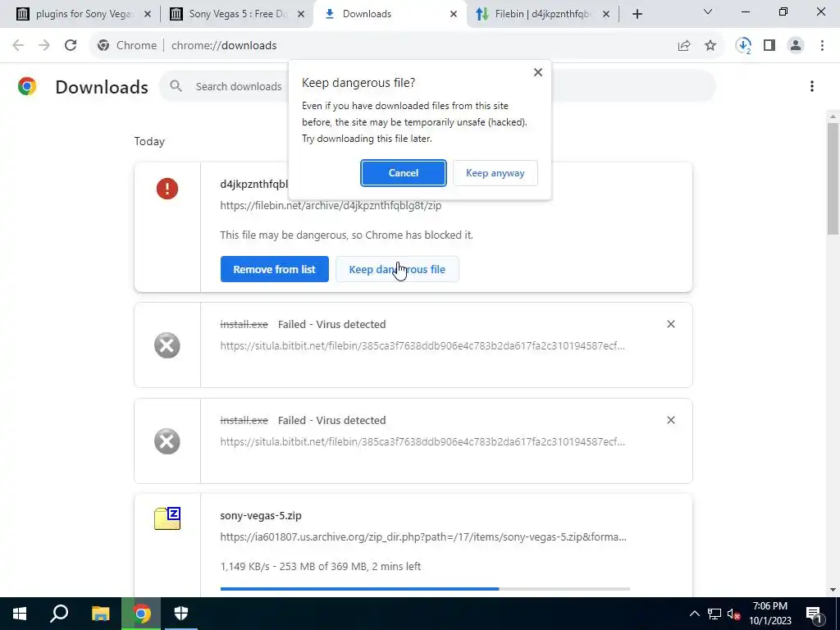Show hidden system tray icons
Viewport: 840px width, 630px height.
click(x=694, y=614)
